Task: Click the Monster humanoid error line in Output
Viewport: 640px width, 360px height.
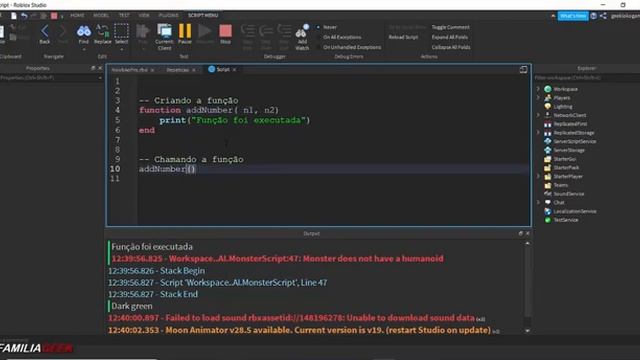Action: pos(278,259)
